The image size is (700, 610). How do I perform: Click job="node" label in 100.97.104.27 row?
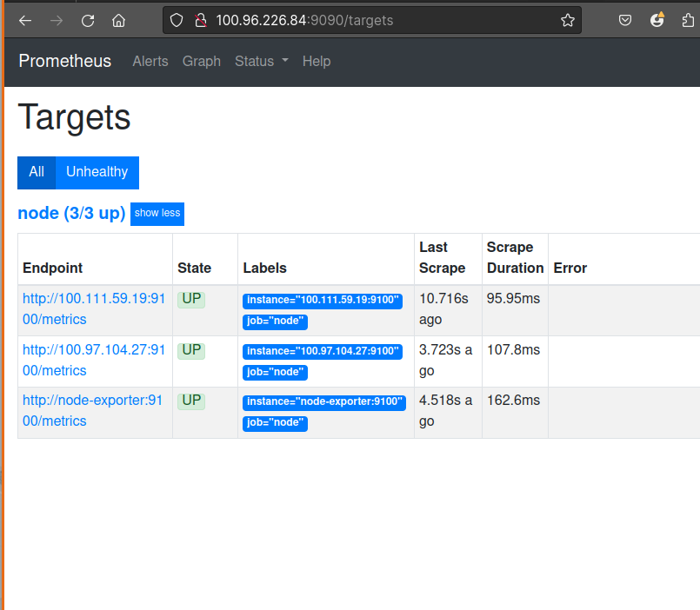[275, 373]
